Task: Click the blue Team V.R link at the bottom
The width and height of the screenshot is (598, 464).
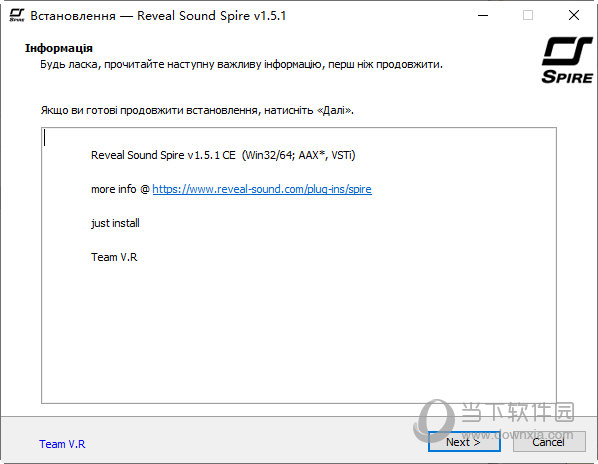Action: [x=62, y=444]
